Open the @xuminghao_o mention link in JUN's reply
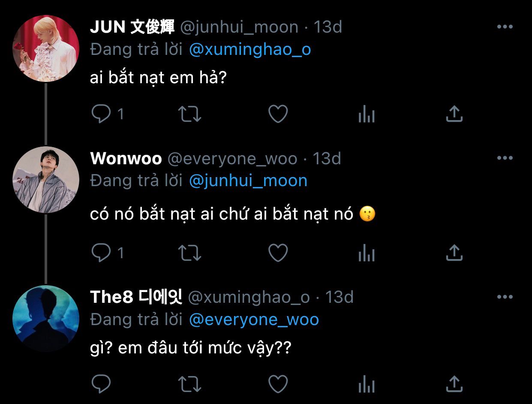 [250, 50]
